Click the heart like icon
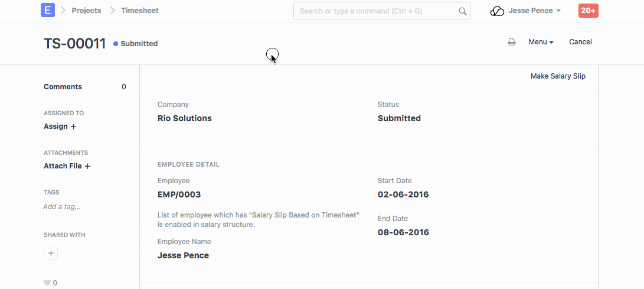This screenshot has height=289, width=644. point(47,283)
